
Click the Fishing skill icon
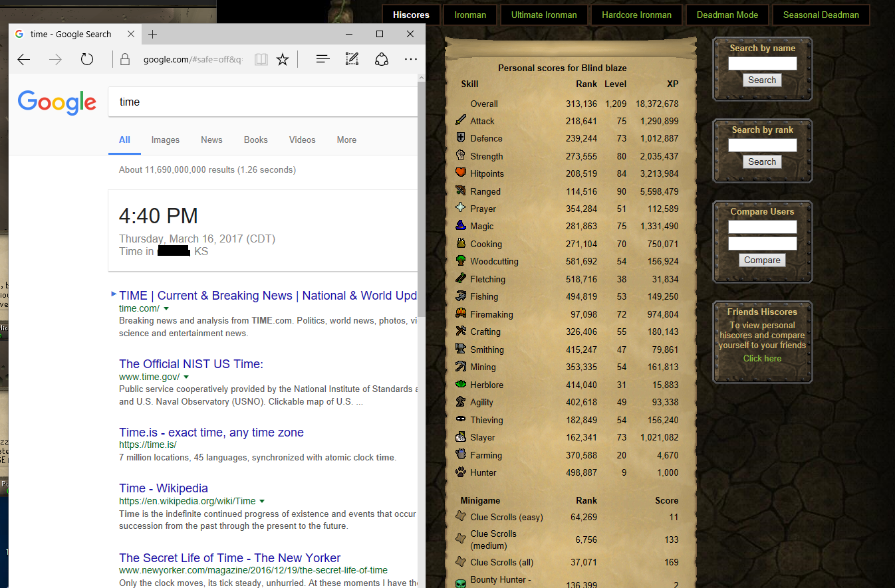coord(460,296)
